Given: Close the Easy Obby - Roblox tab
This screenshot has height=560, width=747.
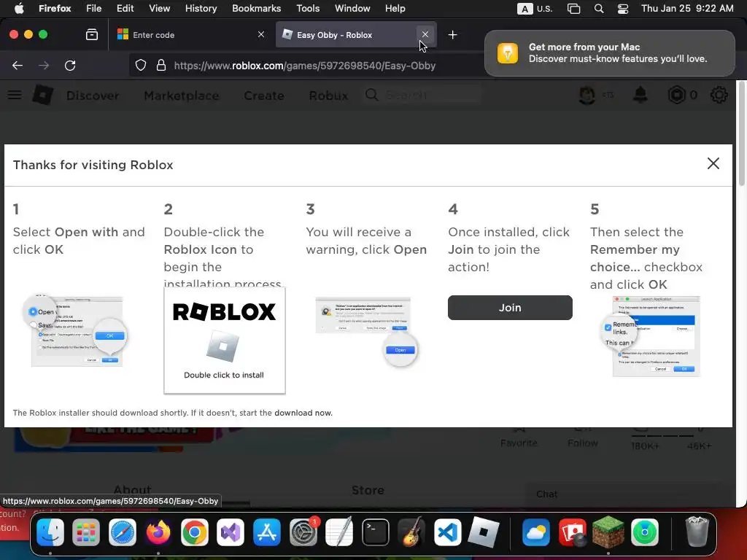Looking at the screenshot, I should tap(425, 34).
